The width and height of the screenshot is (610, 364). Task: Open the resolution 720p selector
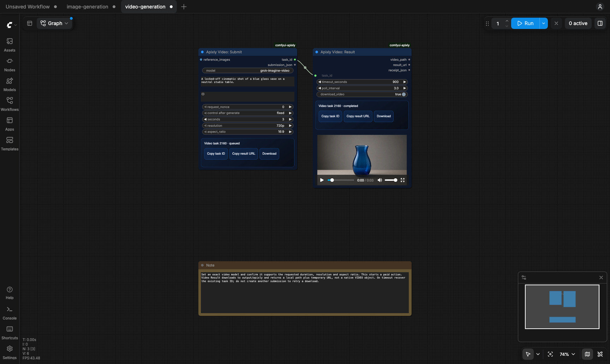pos(248,126)
